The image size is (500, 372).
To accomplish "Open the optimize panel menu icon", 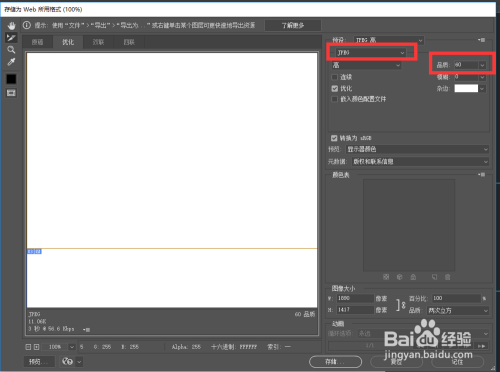I will click(481, 40).
